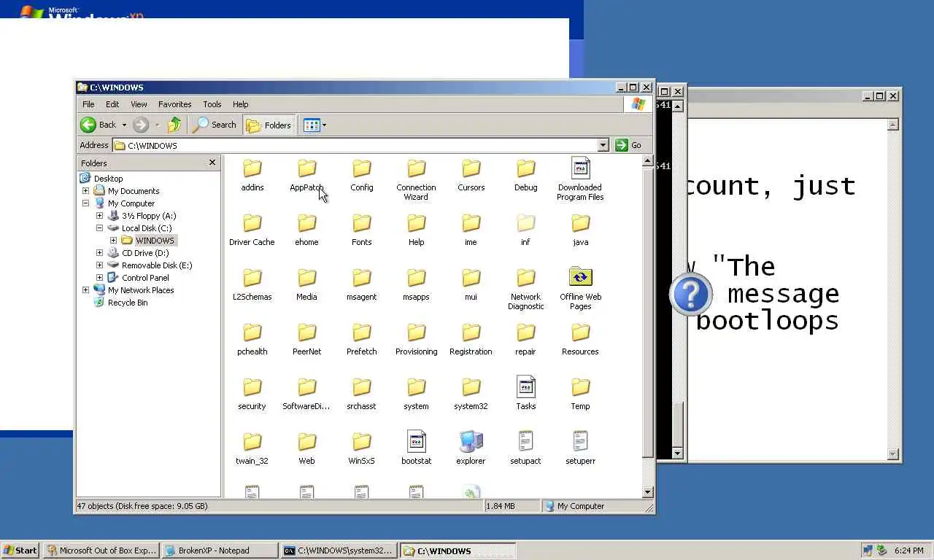Collapse My Computer tree node
The image size is (934, 560).
[85, 203]
